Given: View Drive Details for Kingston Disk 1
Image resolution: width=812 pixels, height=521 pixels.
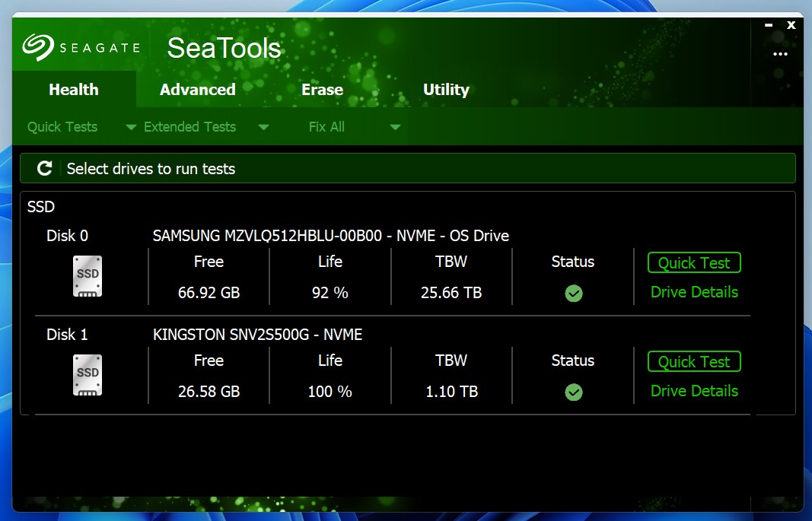Looking at the screenshot, I should pyautogui.click(x=694, y=391).
